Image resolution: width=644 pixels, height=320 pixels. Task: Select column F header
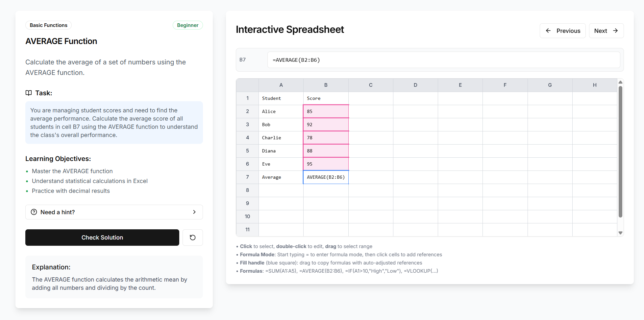pos(505,85)
